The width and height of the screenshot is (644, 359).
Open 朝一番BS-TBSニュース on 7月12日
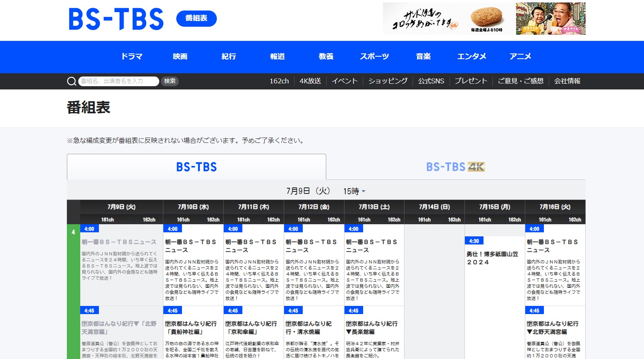(x=311, y=246)
